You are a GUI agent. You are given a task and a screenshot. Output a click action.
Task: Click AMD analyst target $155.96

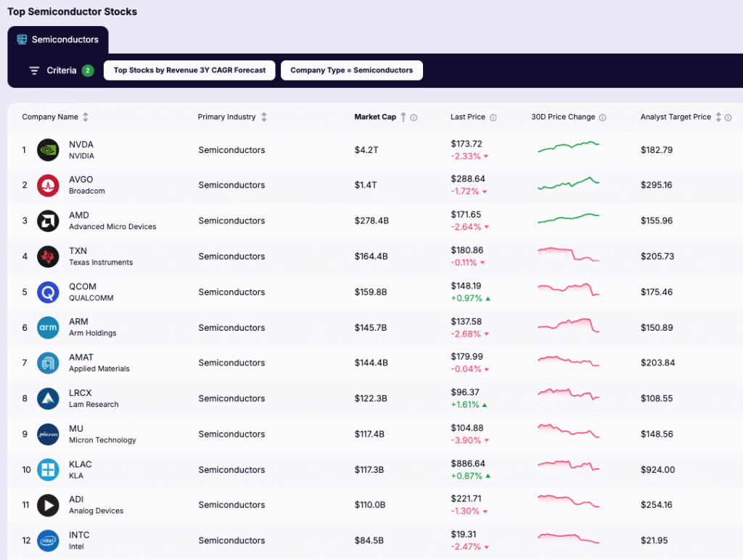[657, 221]
